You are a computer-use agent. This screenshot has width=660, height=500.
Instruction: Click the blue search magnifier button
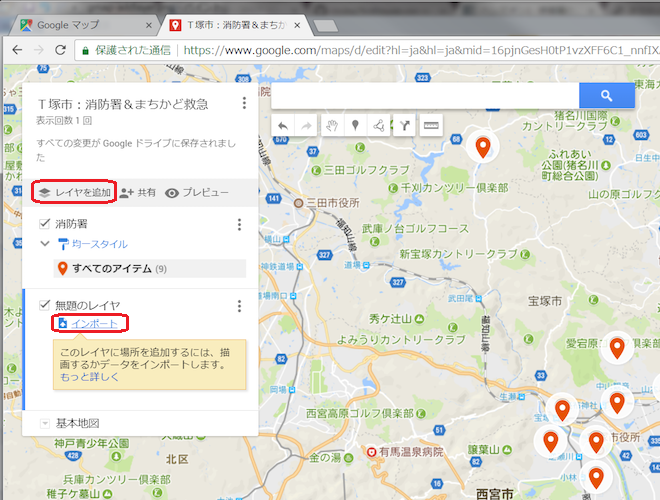[607, 96]
